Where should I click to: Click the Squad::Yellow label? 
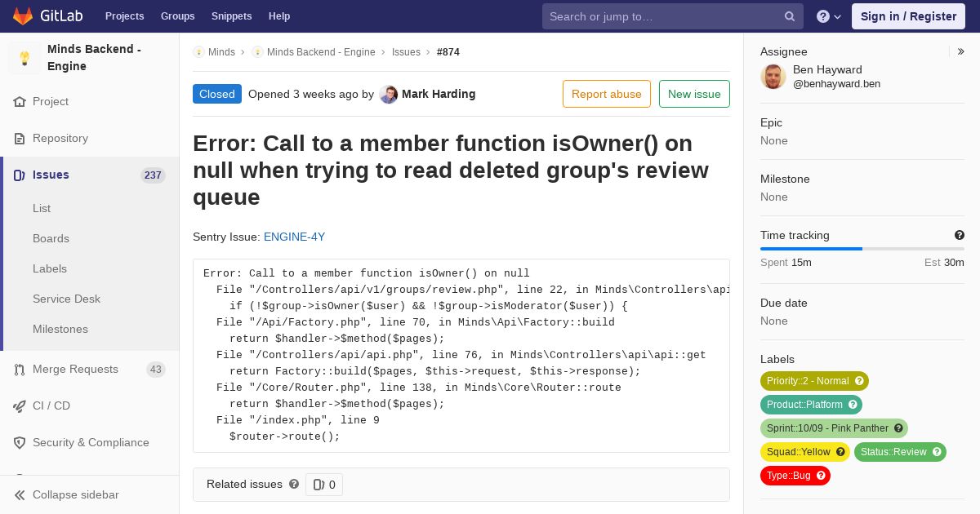(805, 452)
